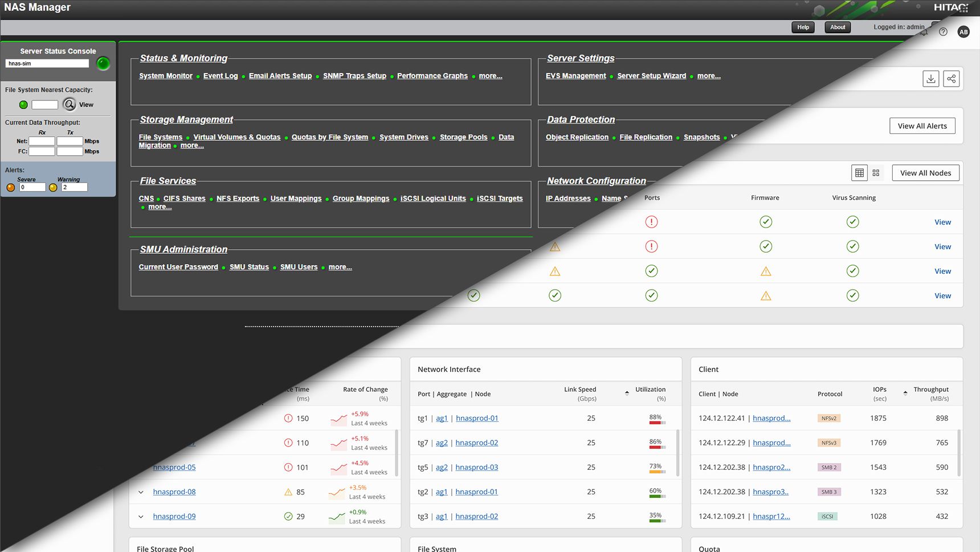Click the green capacity status dot
The width and height of the screenshot is (980, 552).
pos(23,105)
